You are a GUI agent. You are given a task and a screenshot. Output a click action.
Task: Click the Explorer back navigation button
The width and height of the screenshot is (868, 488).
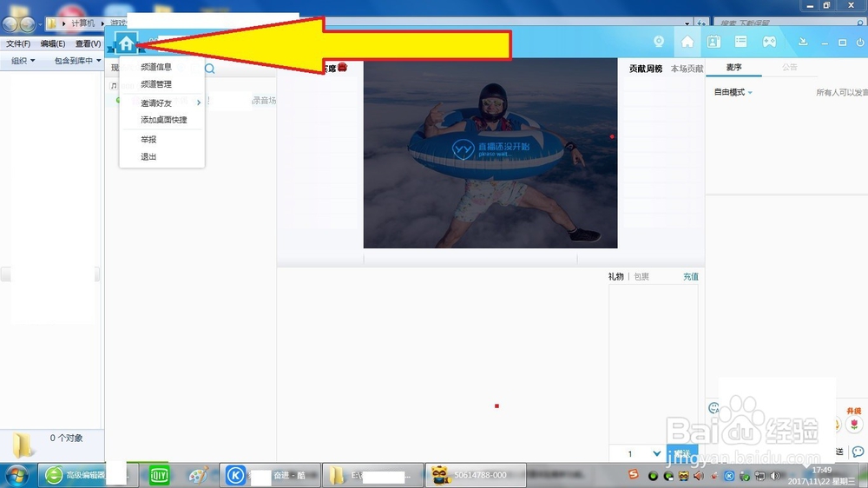point(10,23)
